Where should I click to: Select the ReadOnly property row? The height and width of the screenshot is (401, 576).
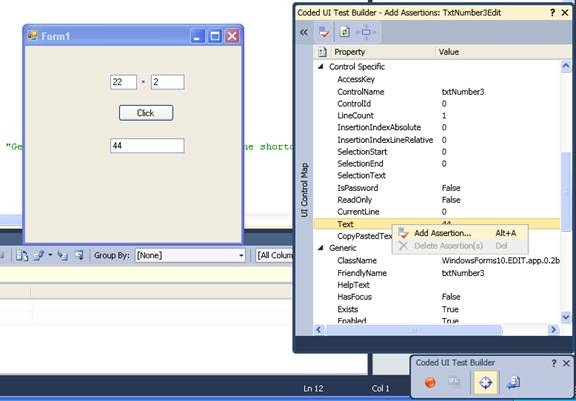coord(437,200)
